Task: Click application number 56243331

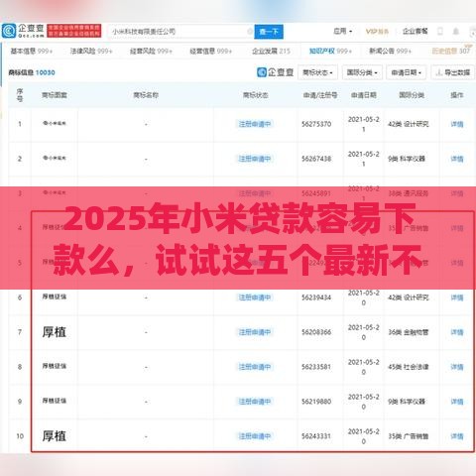Action: [316, 436]
